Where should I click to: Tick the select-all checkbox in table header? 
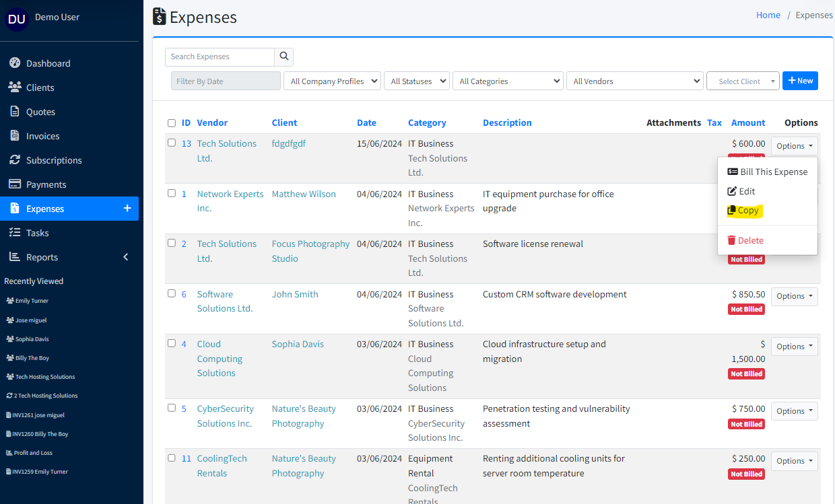coord(172,123)
